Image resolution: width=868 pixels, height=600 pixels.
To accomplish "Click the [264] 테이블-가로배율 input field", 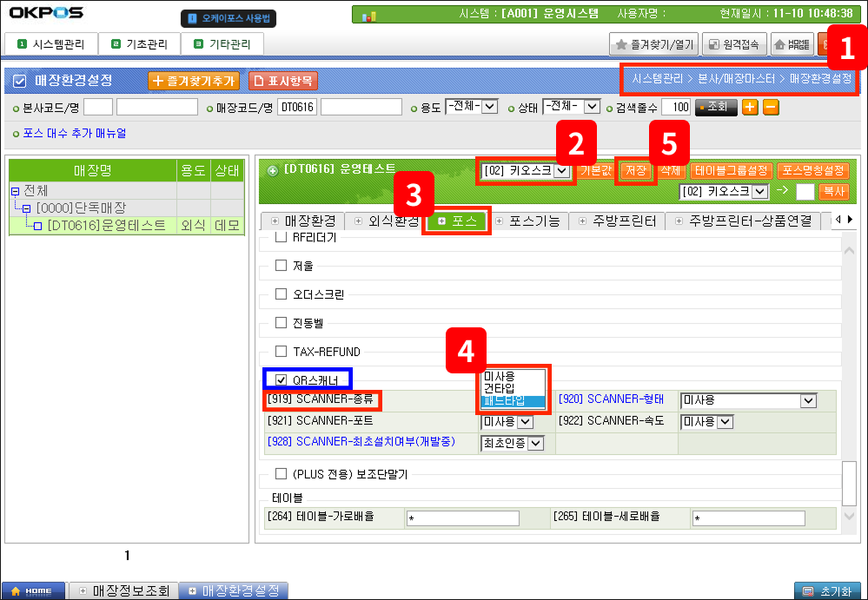I will click(x=462, y=518).
